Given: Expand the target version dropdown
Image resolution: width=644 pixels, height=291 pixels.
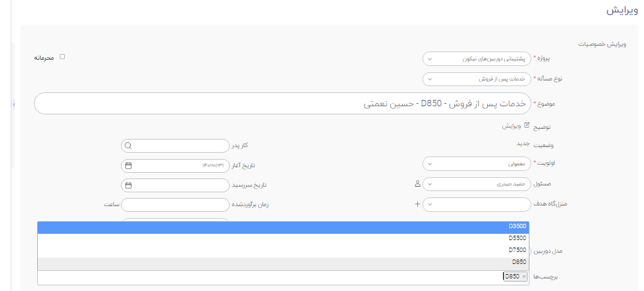Looking at the screenshot, I should tap(477, 204).
